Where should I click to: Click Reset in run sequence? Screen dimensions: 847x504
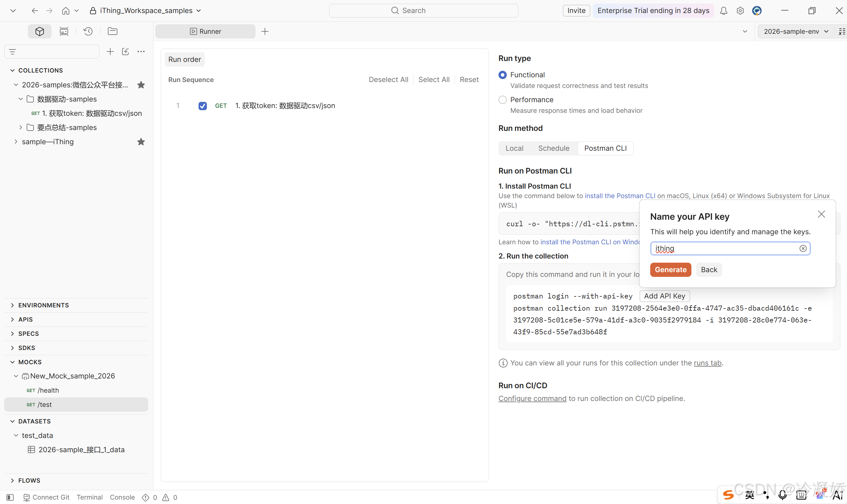(x=469, y=79)
